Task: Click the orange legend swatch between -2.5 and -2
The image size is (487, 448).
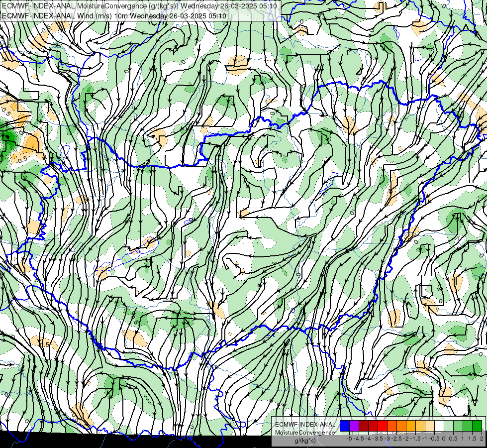Action: pos(401,426)
